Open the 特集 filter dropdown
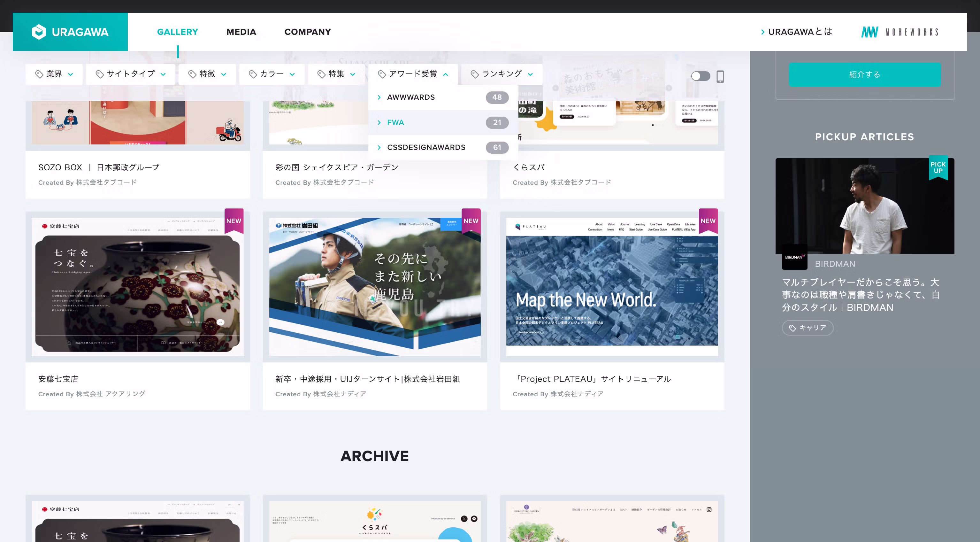The height and width of the screenshot is (542, 980). [336, 74]
